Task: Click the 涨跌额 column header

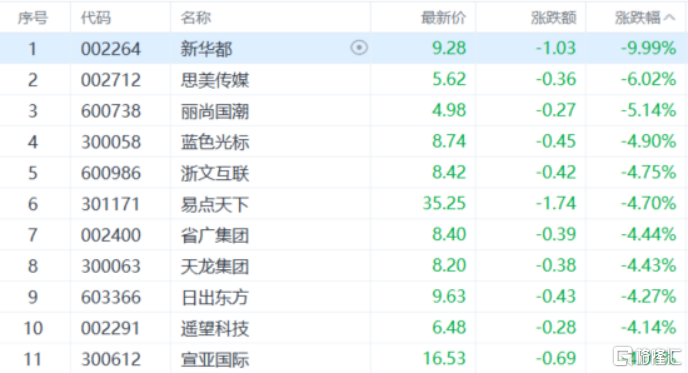Action: pyautogui.click(x=553, y=18)
